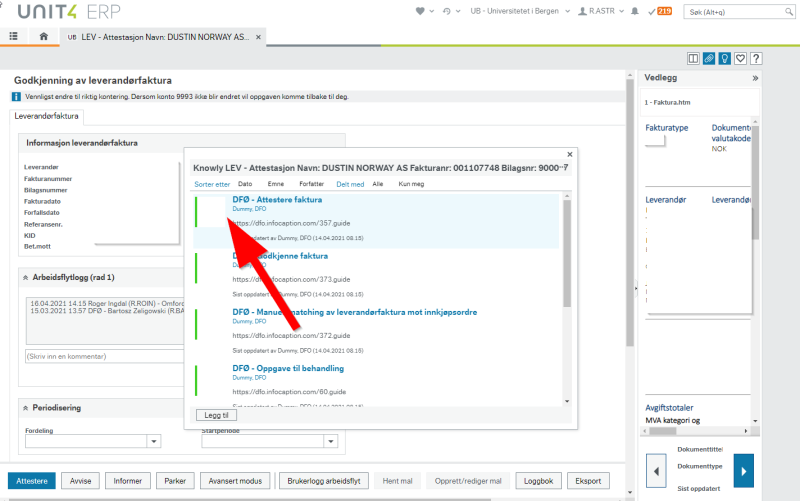Sort Knowly guides by Emne
This screenshot has width=800, height=501.
[276, 184]
